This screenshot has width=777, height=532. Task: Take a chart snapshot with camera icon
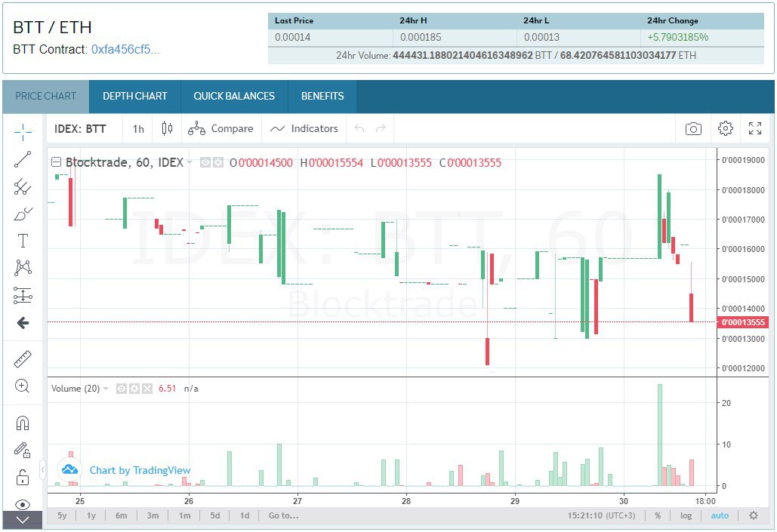click(693, 129)
